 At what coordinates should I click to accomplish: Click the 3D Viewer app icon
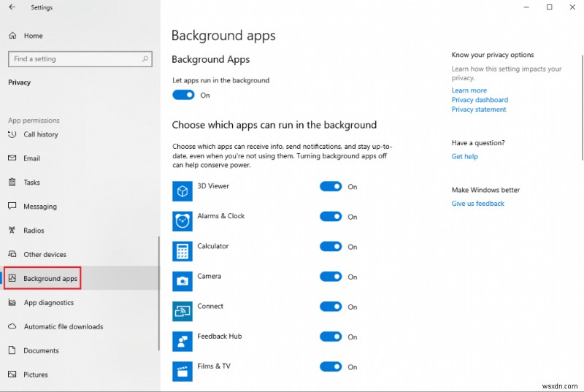[182, 191]
